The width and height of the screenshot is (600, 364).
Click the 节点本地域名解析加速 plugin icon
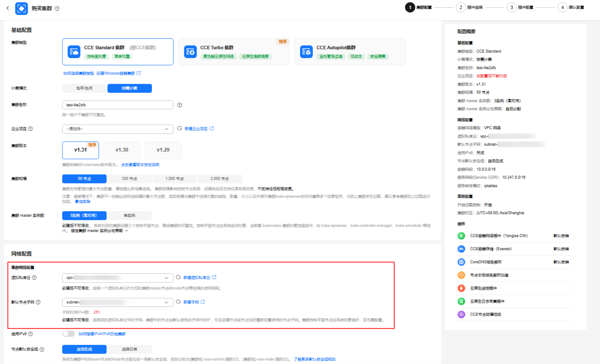click(461, 275)
